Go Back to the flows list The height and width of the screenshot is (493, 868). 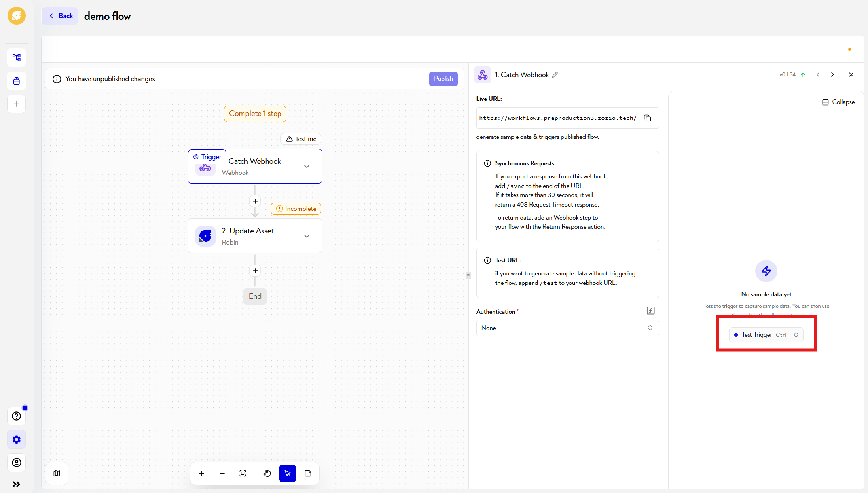coord(60,16)
